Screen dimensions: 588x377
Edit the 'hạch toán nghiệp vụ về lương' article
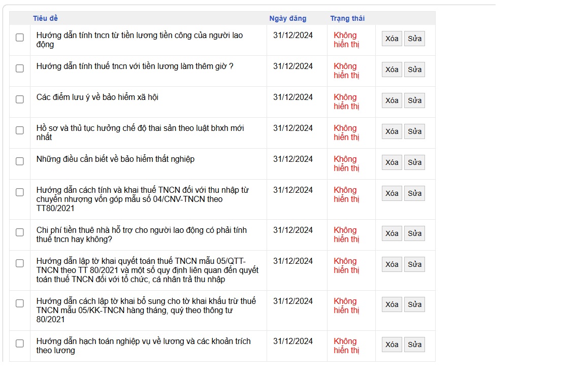pyautogui.click(x=414, y=345)
